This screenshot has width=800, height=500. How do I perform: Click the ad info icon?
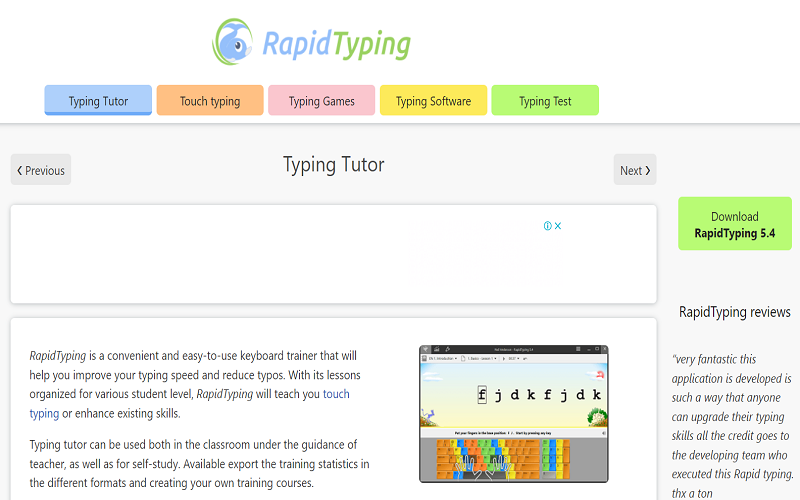[547, 226]
